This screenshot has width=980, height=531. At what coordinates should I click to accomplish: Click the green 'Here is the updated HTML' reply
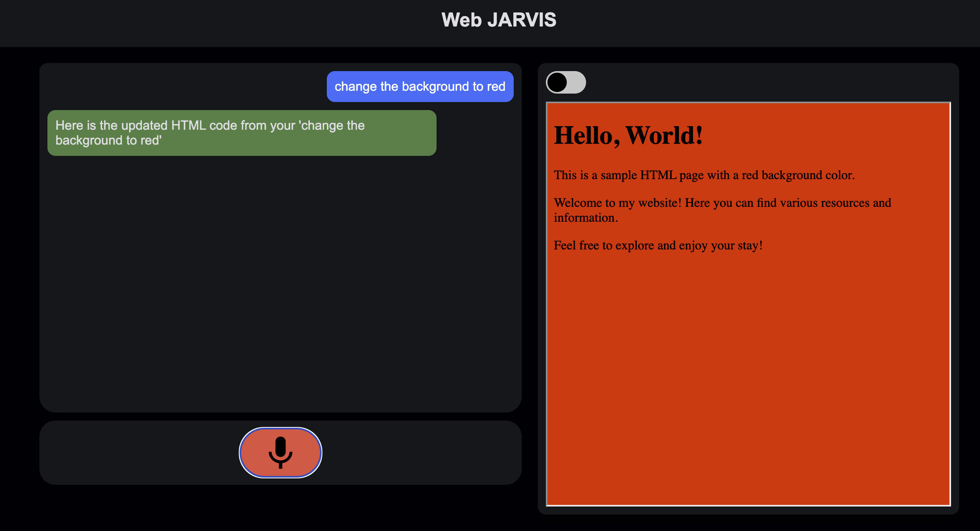click(x=242, y=133)
